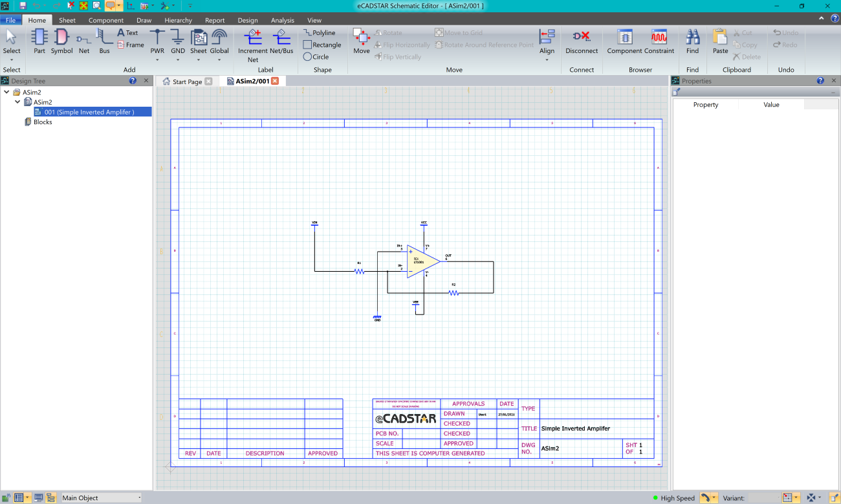Switch to the Draw ribbon tab

click(144, 20)
